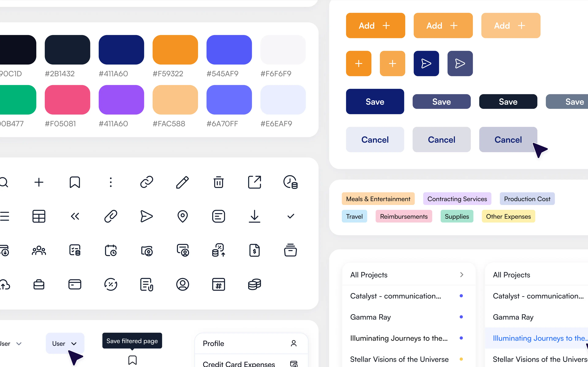The image size is (588, 367).
Task: Expand All Projects chevron in first list
Action: pyautogui.click(x=462, y=275)
